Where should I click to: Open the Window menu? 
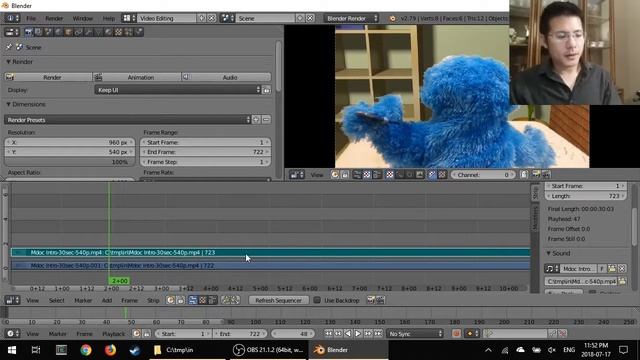pyautogui.click(x=82, y=18)
